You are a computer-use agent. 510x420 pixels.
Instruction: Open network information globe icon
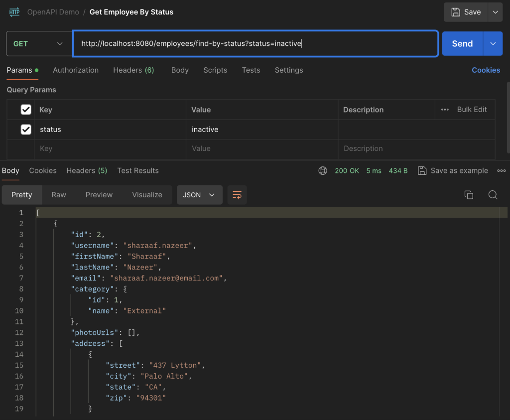coord(323,170)
